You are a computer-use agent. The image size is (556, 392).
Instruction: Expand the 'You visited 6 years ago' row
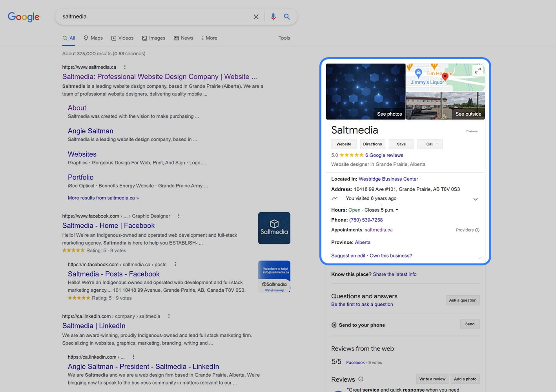475,199
